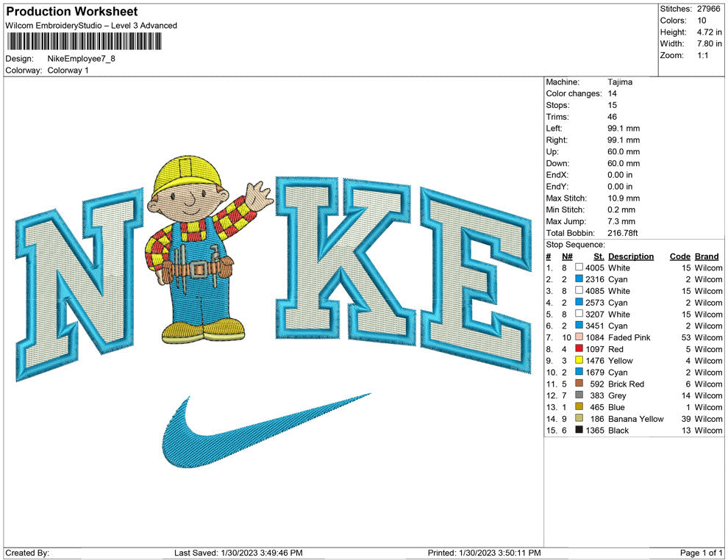Select the Colorway 1 value
The height and width of the screenshot is (560, 728).
68,71
